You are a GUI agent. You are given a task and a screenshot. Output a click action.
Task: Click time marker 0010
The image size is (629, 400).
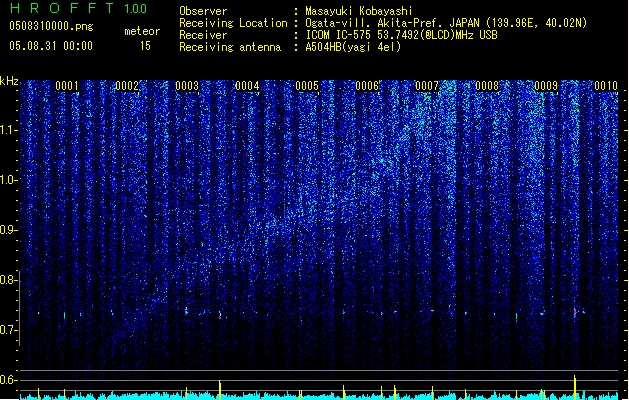(x=606, y=86)
